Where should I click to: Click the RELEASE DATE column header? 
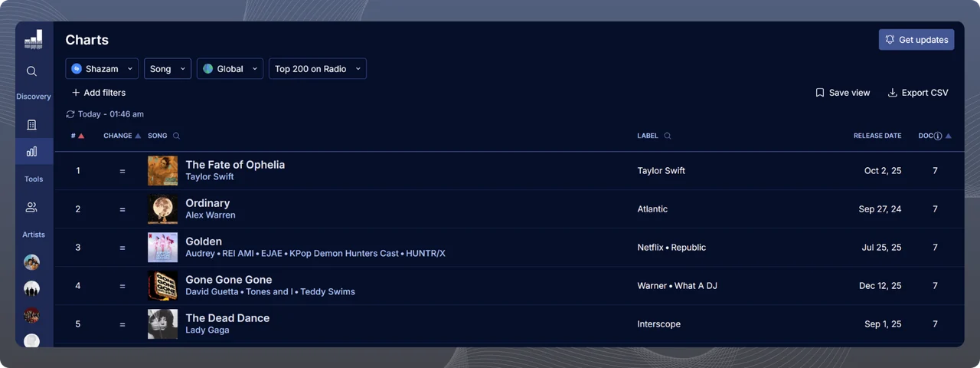[877, 136]
